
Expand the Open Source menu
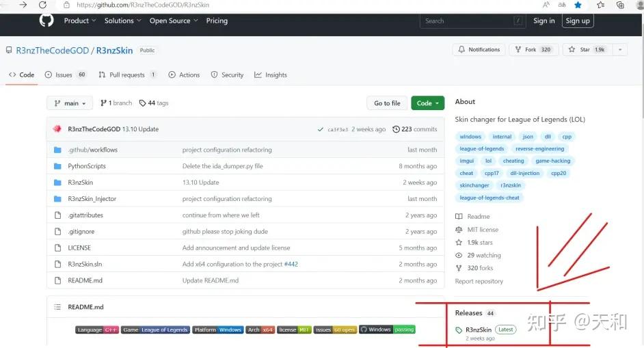pyautogui.click(x=174, y=21)
